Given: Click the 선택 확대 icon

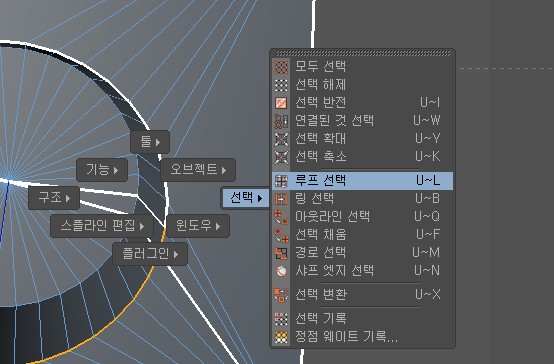Looking at the screenshot, I should tap(281, 139).
